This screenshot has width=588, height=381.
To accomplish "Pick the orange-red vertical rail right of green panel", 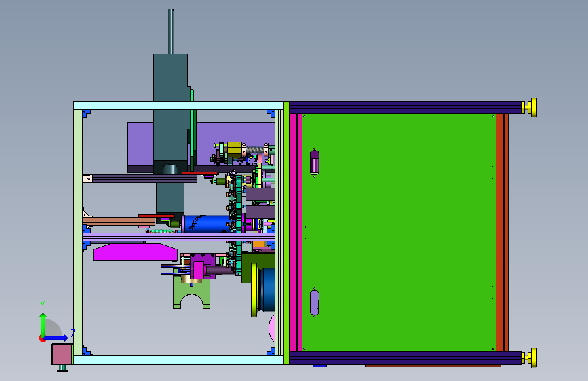I will click(502, 233).
